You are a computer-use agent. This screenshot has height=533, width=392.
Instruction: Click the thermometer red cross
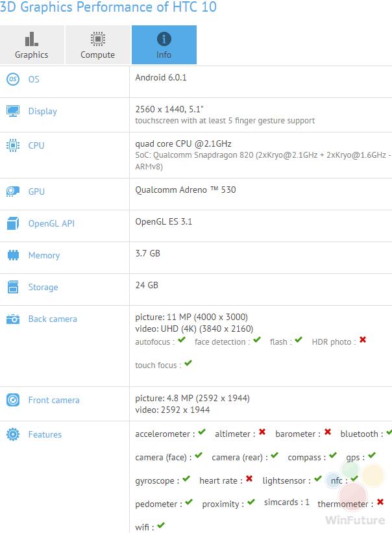coord(380,502)
